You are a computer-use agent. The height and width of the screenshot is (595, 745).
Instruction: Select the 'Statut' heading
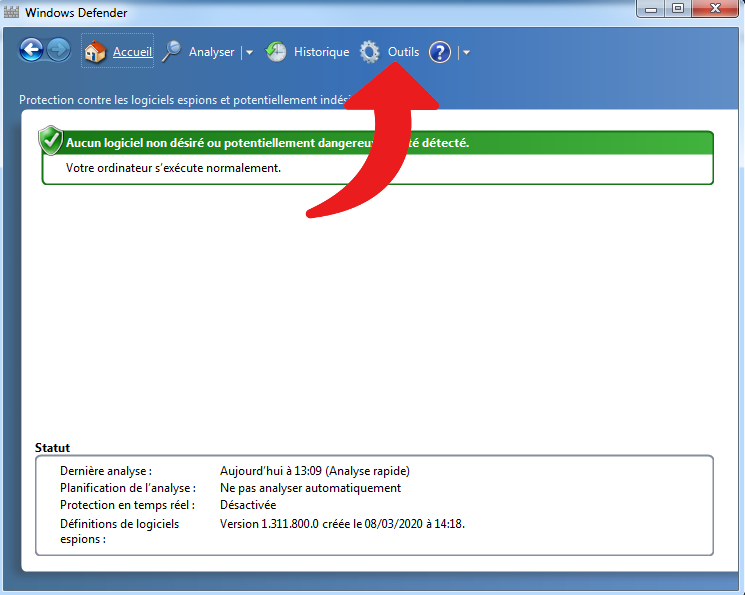pos(52,448)
